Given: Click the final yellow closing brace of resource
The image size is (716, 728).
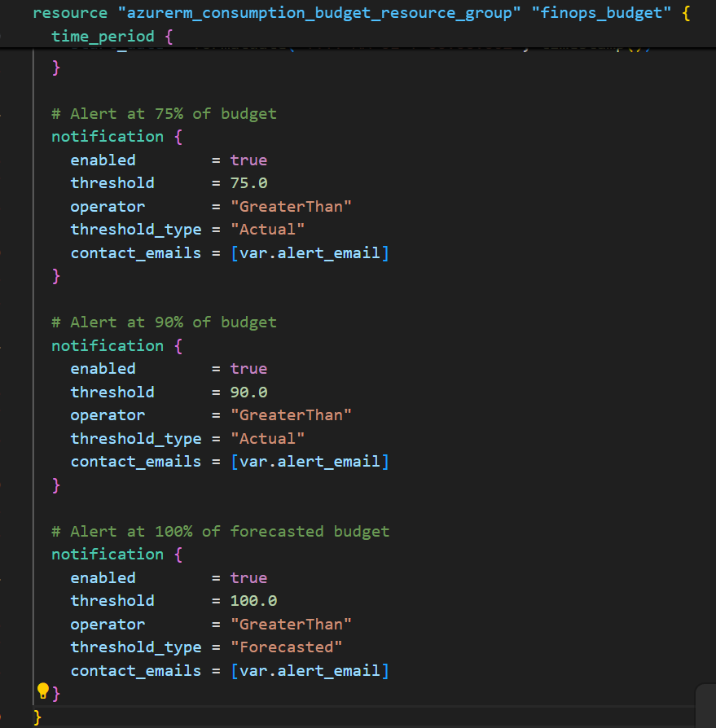Looking at the screenshot, I should click(x=37, y=717).
